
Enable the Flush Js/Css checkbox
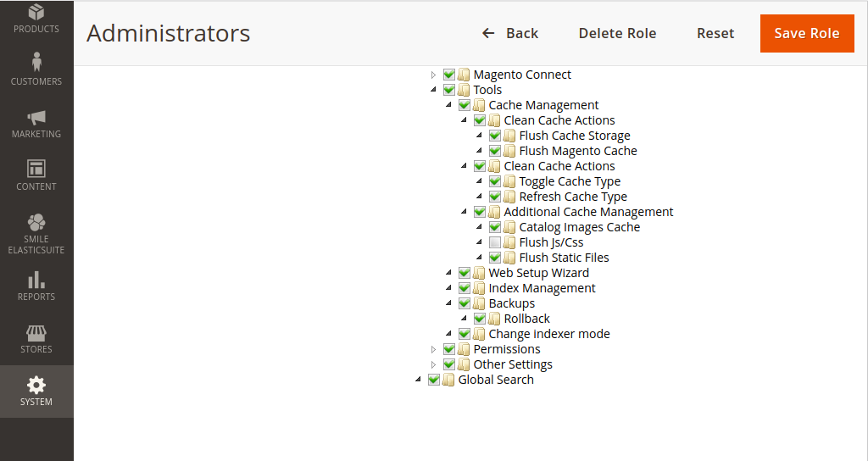pyautogui.click(x=495, y=242)
